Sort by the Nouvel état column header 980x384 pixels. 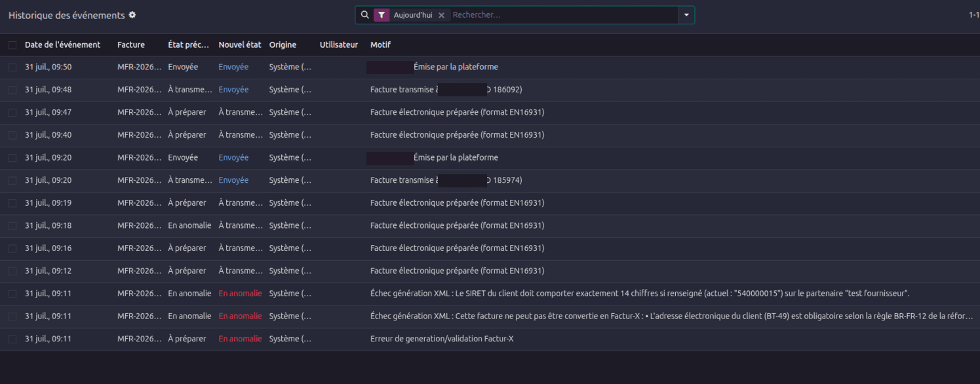coord(240,45)
